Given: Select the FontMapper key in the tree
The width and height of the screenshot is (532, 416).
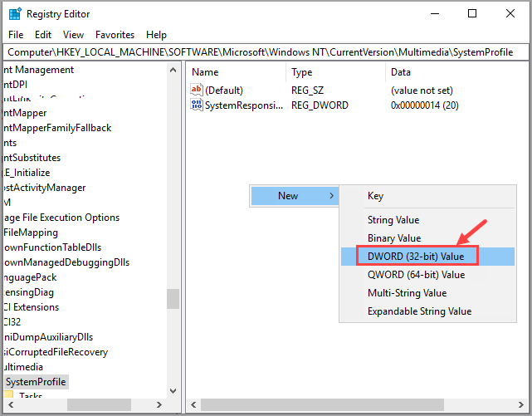Looking at the screenshot, I should [x=25, y=113].
